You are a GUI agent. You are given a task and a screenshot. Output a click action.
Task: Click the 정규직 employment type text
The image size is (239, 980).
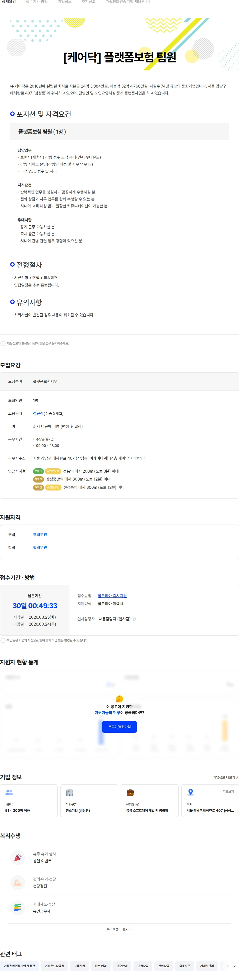coord(38,413)
